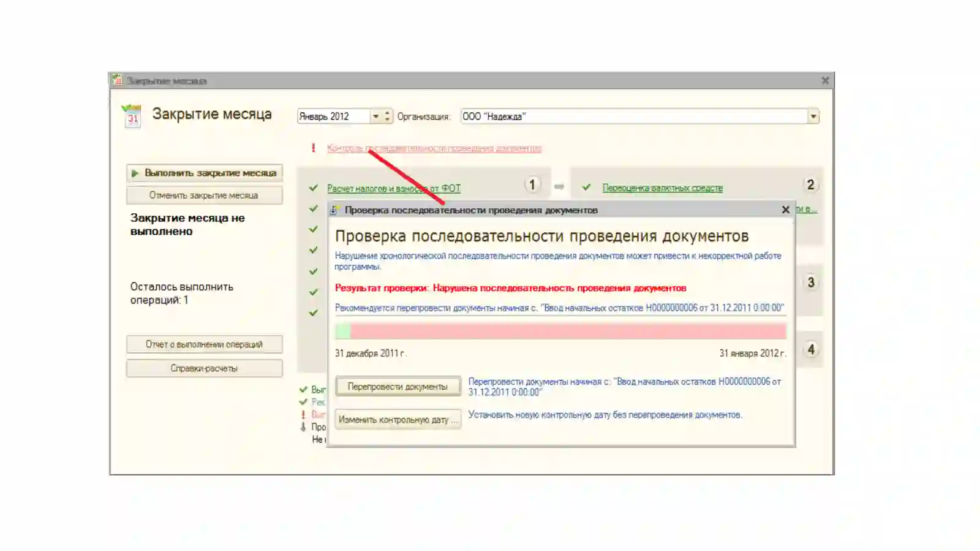Click the calendar icon near Закрытие месяца

[x=132, y=116]
